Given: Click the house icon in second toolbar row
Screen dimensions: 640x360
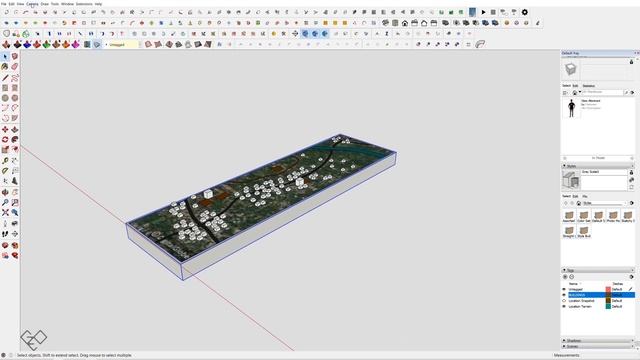Looking at the screenshot, I should [x=404, y=23].
